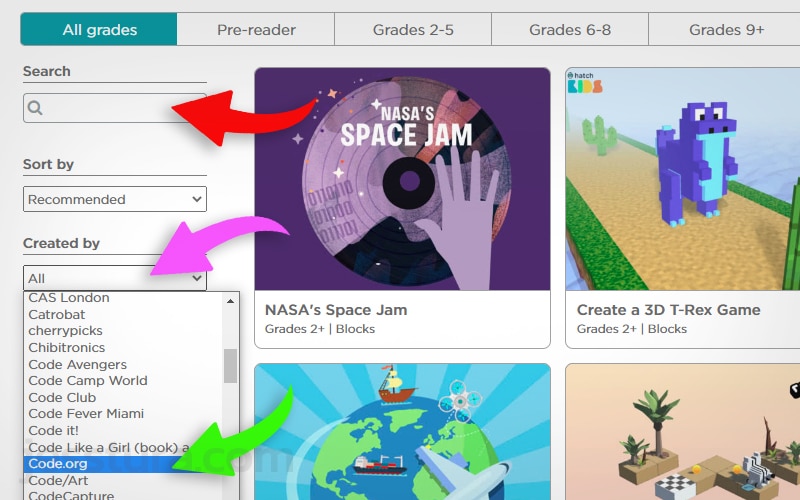
Task: Select highlighted Code.org option
Action: point(123,464)
